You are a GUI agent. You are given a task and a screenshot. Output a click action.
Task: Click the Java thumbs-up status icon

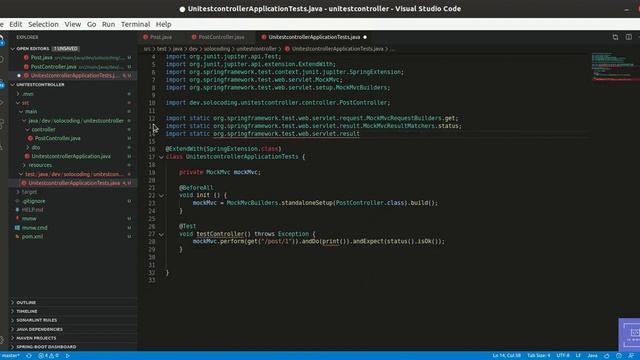(x=607, y=356)
